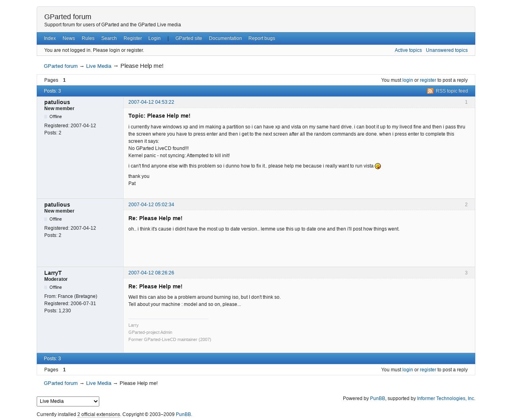Image resolution: width=512 pixels, height=420 pixels.
Task: Click Login in the navigation bar
Action: click(x=154, y=38)
